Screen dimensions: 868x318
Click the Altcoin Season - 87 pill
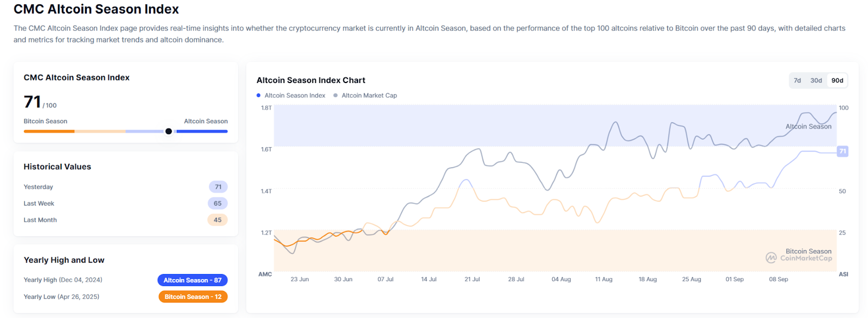[x=193, y=280]
